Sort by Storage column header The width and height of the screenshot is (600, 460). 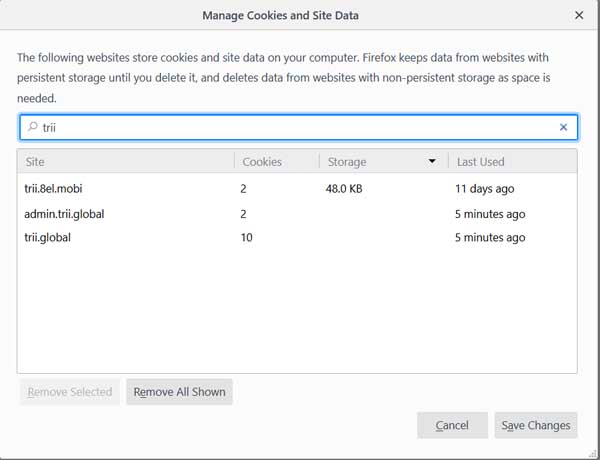coord(383,161)
